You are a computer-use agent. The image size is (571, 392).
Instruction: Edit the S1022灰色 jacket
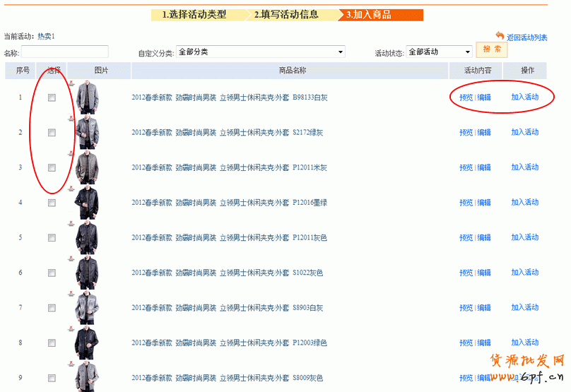point(484,273)
